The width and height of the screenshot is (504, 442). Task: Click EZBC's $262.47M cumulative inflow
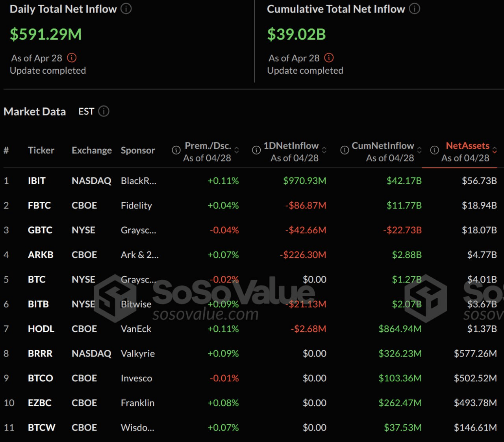point(400,403)
